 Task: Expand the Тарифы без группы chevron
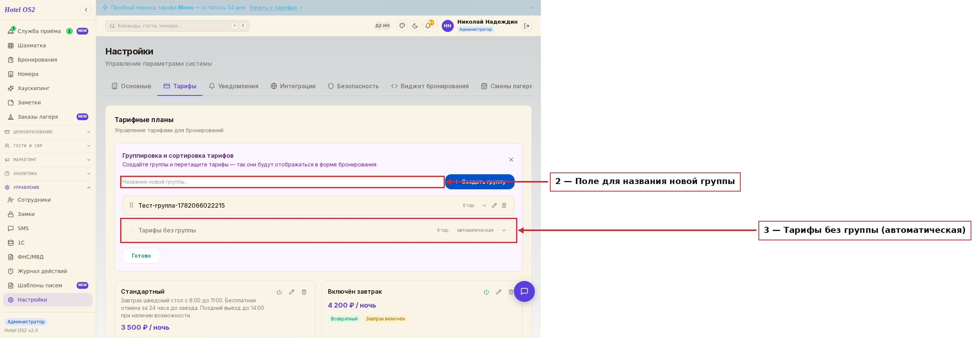click(504, 230)
